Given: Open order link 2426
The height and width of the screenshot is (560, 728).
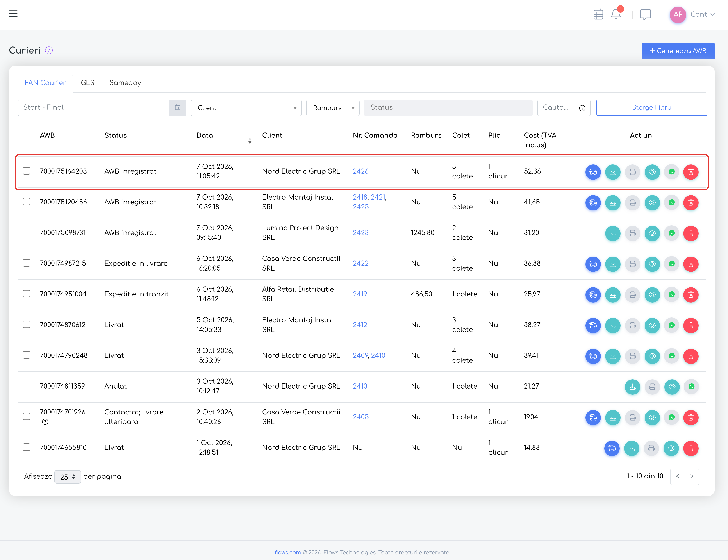Looking at the screenshot, I should pos(360,171).
